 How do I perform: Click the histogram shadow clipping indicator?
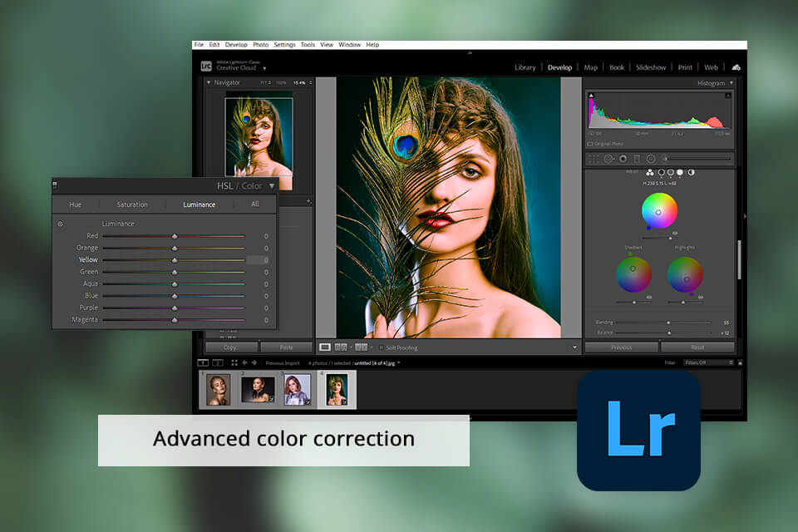(591, 96)
